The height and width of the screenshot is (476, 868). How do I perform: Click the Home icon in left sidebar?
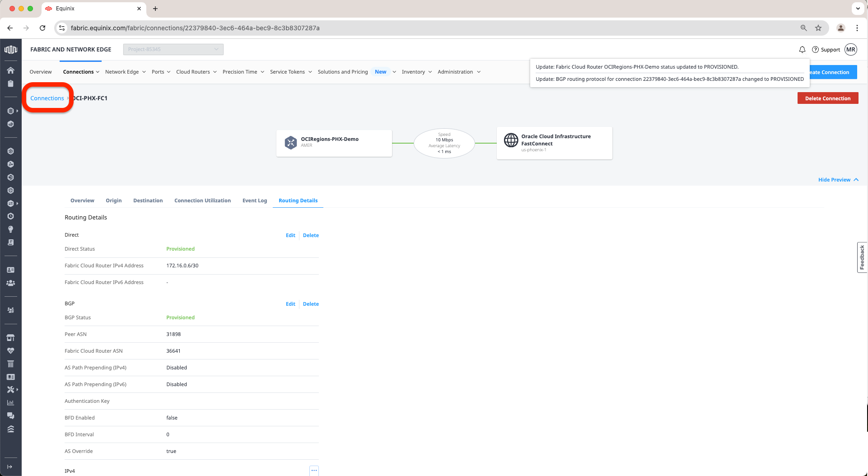[x=10, y=70]
